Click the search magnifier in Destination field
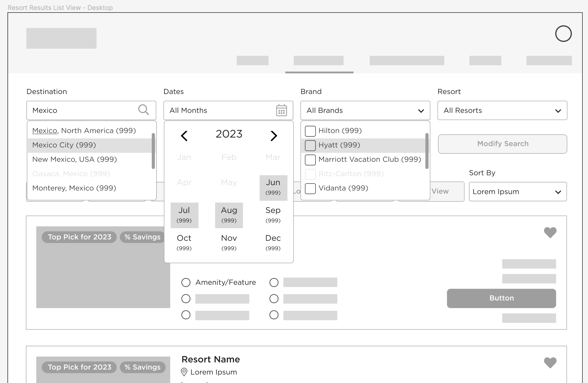 [x=143, y=110]
